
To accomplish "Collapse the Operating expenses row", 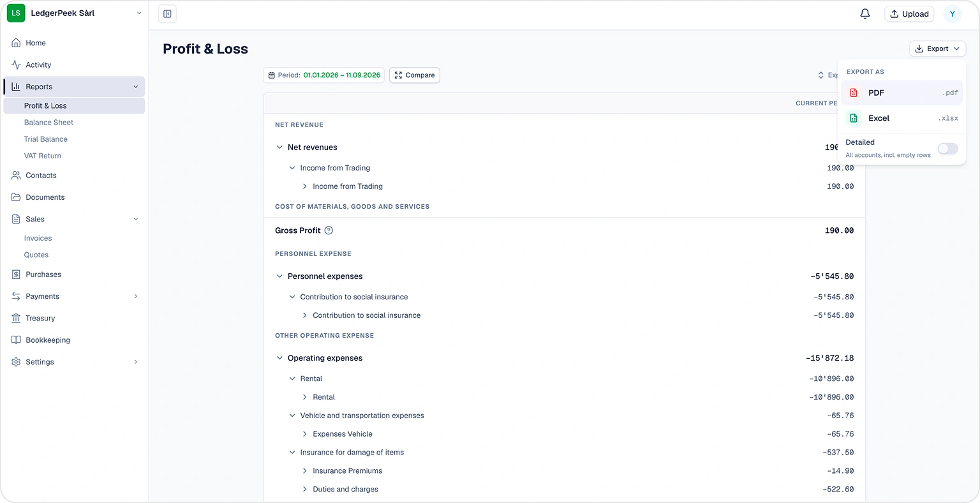I will coord(279,358).
